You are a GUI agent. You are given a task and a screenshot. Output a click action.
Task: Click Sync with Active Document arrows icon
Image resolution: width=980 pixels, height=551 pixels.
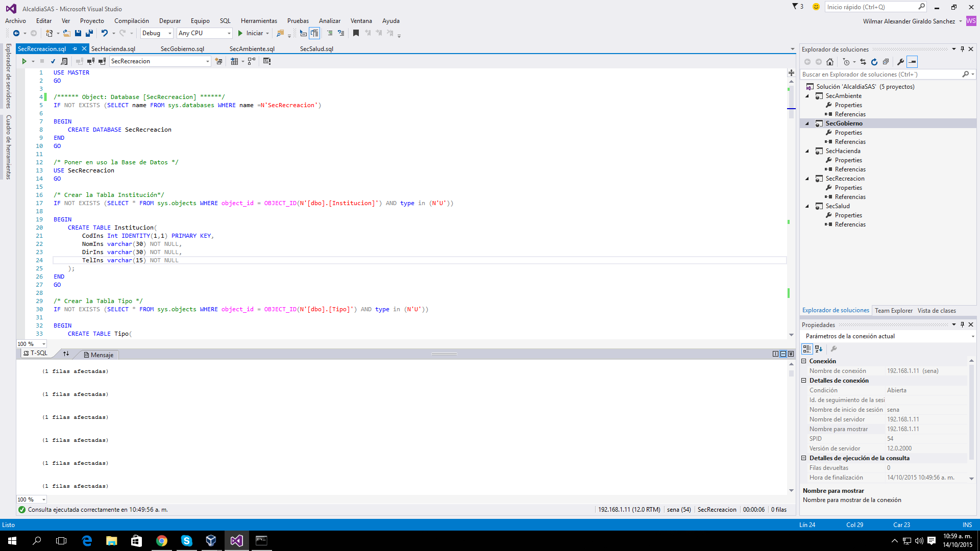point(863,62)
